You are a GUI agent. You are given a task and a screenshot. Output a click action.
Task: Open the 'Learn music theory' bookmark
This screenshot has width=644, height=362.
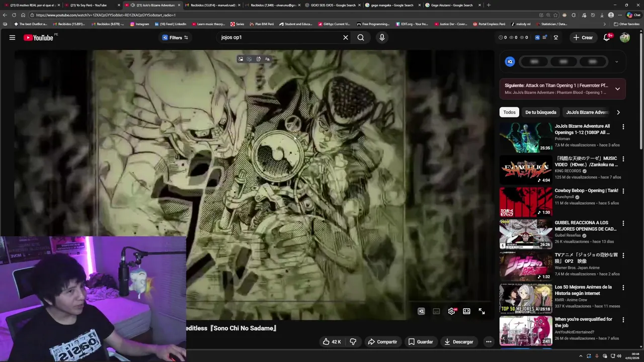pos(208,24)
